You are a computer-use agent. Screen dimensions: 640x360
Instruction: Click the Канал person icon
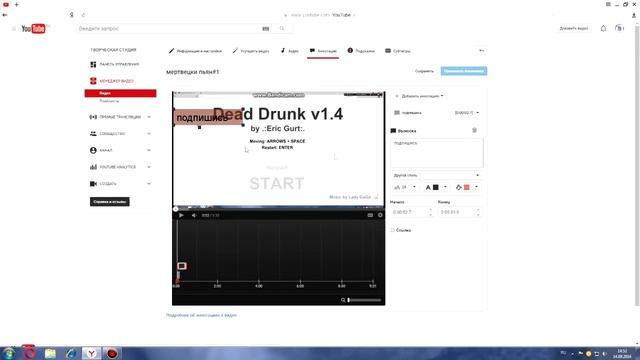tap(93, 150)
